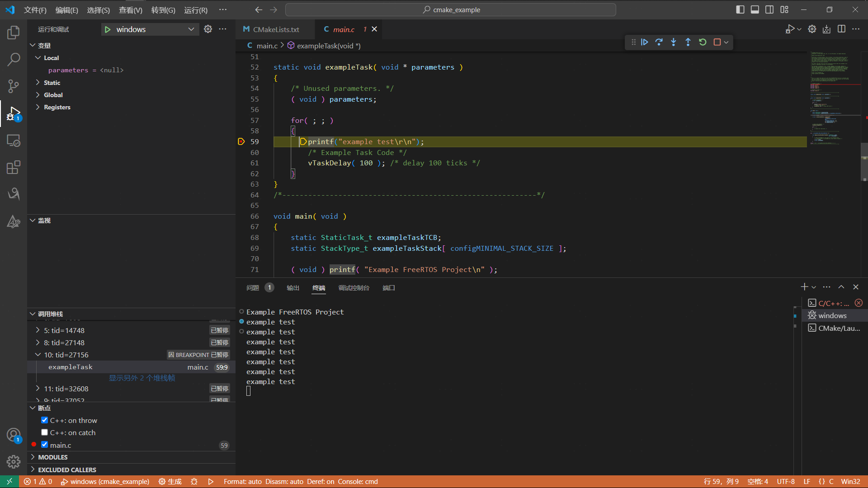
Task: Open the 编辑(E) menu
Action: point(67,10)
